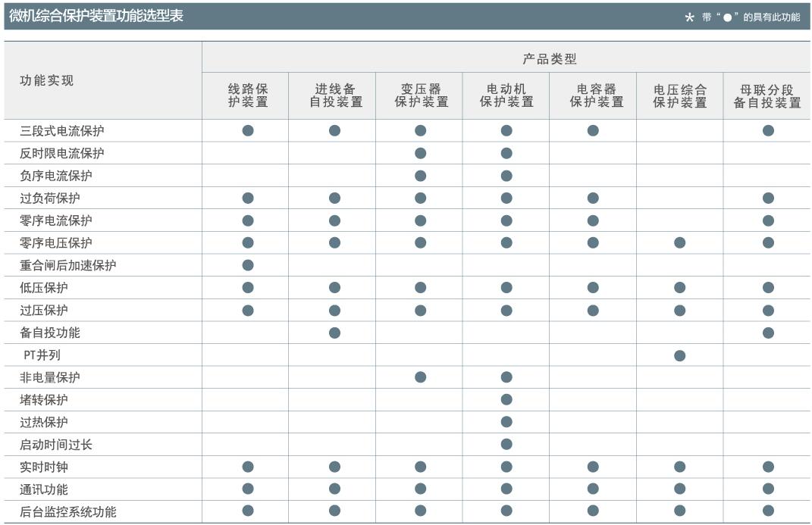Select the 后台监控系统功能 row label
The image size is (812, 525).
(68, 512)
